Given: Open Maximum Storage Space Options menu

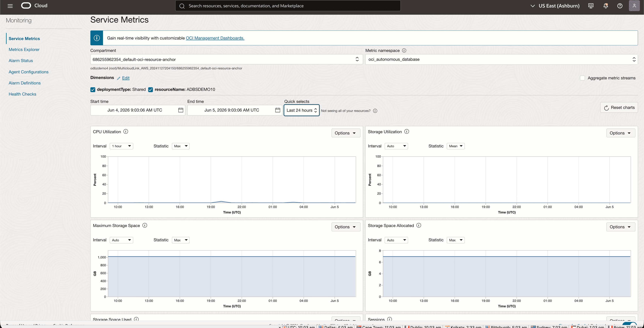Looking at the screenshot, I should [346, 227].
